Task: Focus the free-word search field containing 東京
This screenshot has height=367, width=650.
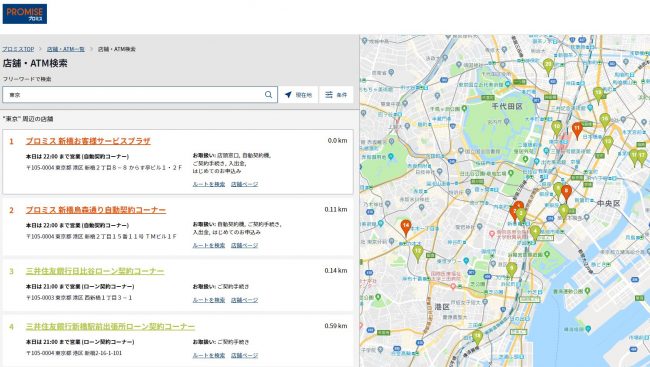Action: coord(140,95)
